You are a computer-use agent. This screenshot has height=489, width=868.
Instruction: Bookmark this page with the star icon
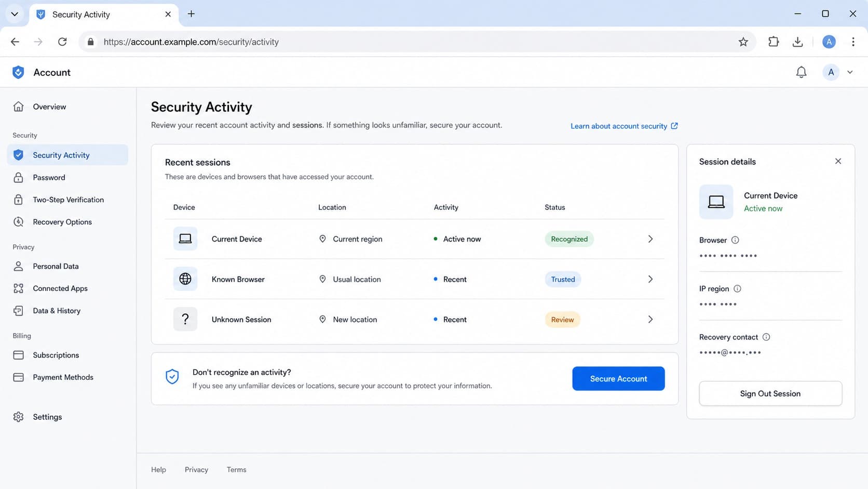click(x=743, y=42)
